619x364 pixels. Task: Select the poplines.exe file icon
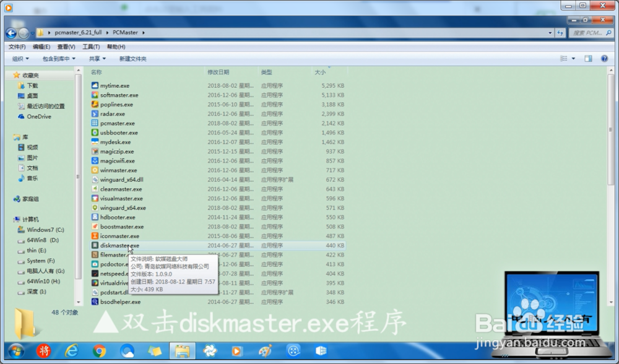tap(95, 104)
